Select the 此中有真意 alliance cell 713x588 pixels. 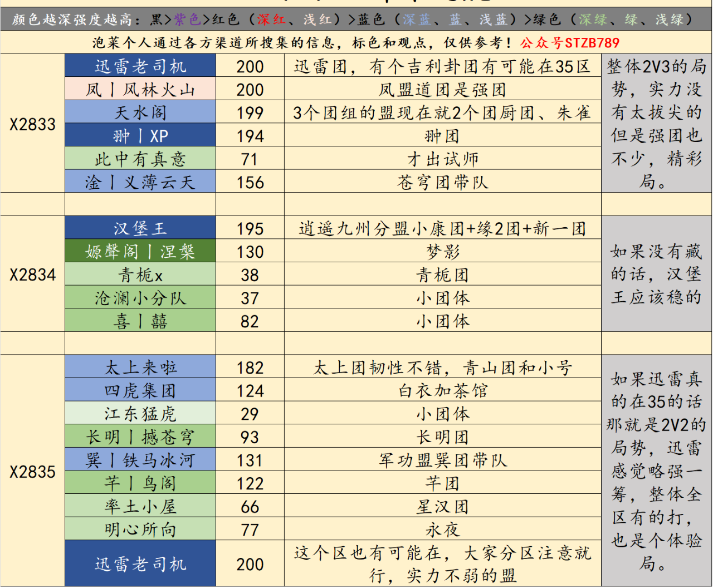pyautogui.click(x=140, y=159)
